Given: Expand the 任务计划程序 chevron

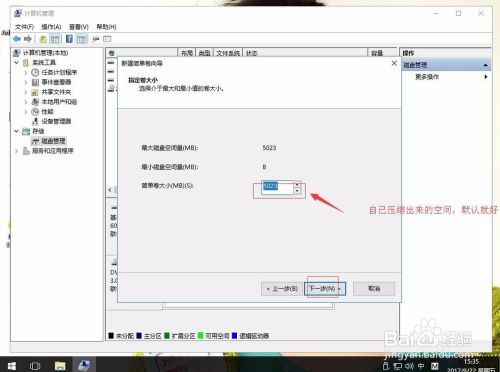Looking at the screenshot, I should (26, 72).
